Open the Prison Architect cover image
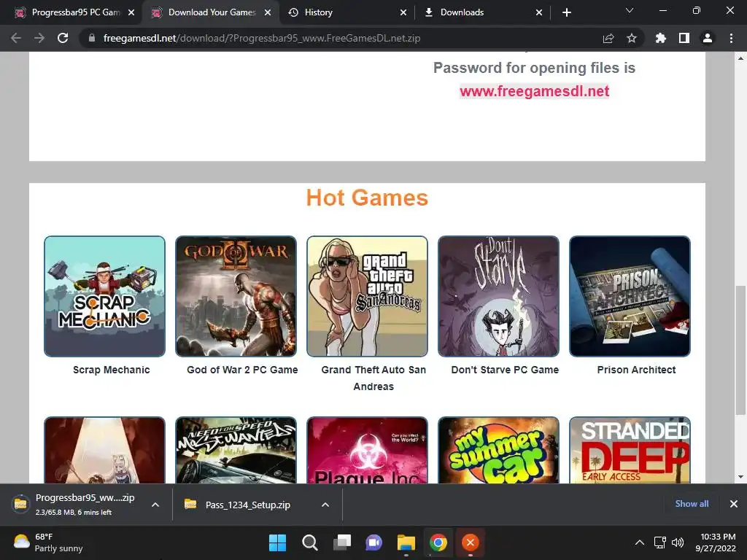Screen dimensions: 747x560 point(630,296)
